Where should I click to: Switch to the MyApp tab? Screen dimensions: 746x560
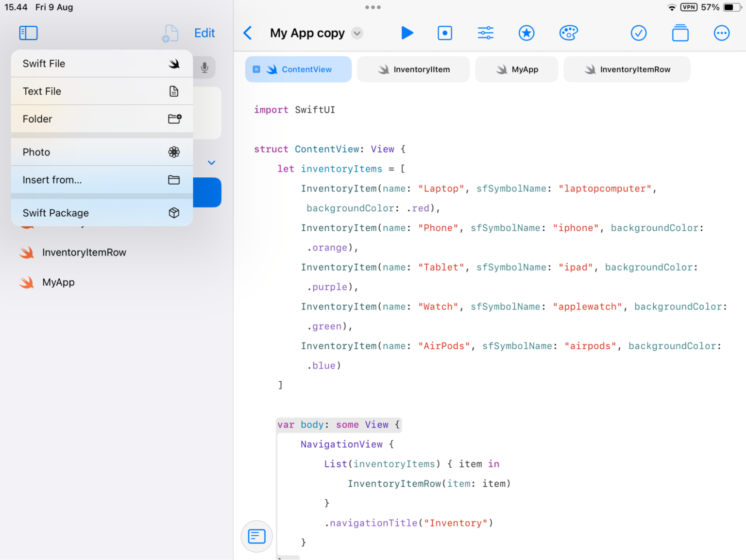pos(516,69)
